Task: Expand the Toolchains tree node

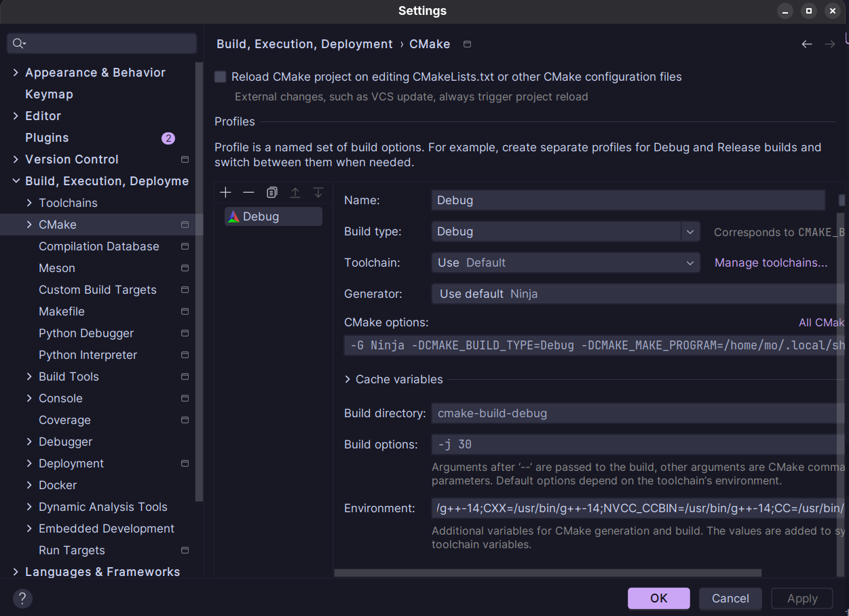Action: tap(29, 203)
